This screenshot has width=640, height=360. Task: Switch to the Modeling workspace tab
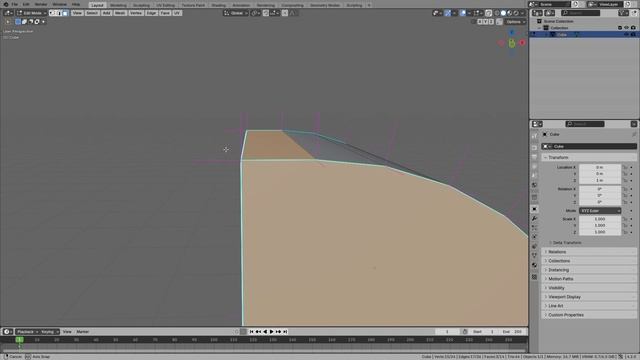(x=118, y=5)
